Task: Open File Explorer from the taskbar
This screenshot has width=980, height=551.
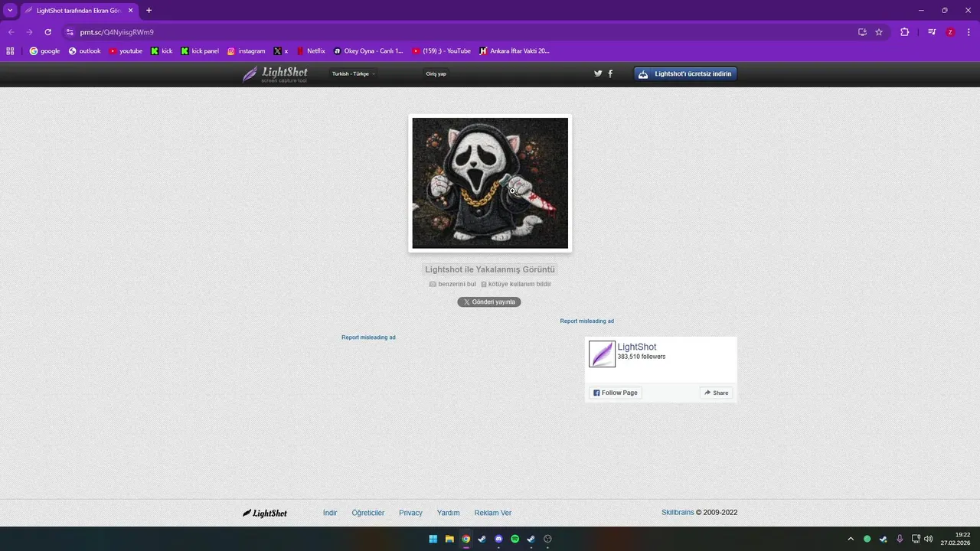Action: tap(449, 539)
